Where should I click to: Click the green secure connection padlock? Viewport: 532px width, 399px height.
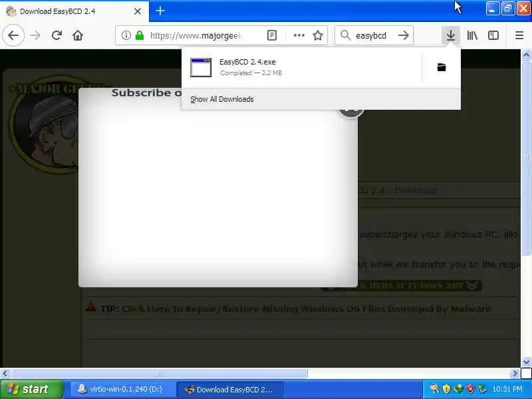tap(140, 35)
